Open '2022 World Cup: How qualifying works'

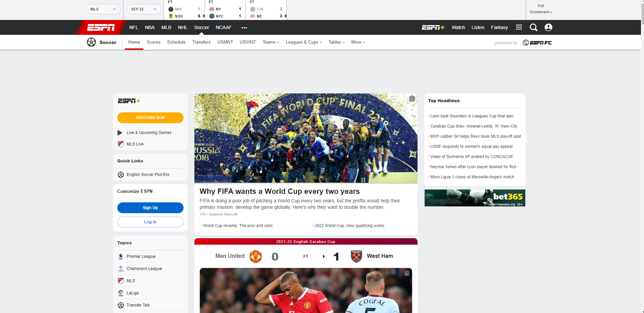click(350, 226)
